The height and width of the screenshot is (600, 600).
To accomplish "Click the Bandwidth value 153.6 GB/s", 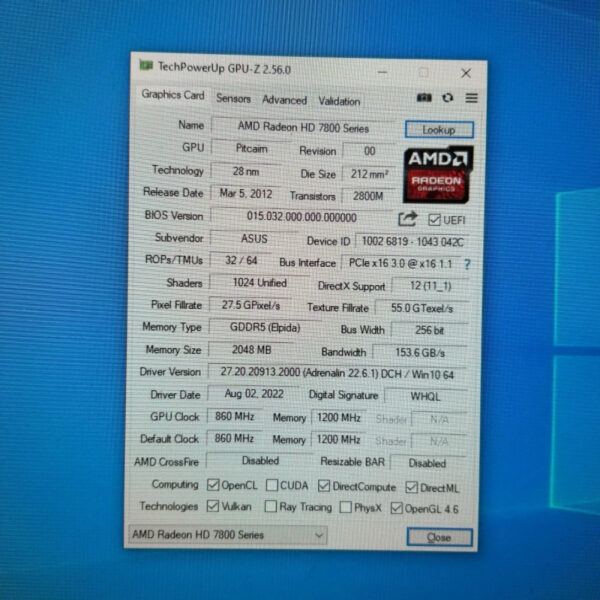I will point(420,352).
